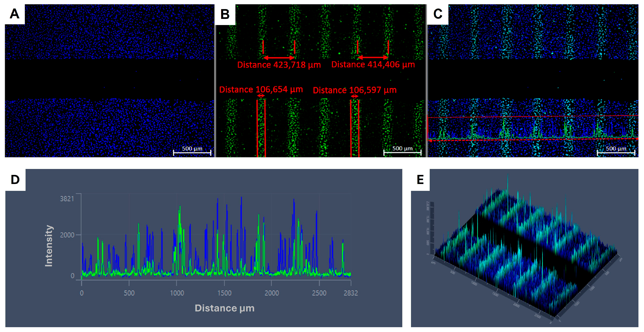Click the 3821 y-axis maximum value
Screen dimensions: 644x332
(67, 199)
